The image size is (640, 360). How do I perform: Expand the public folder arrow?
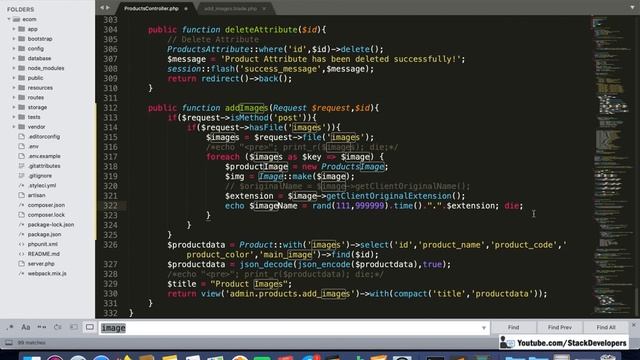(x=14, y=78)
